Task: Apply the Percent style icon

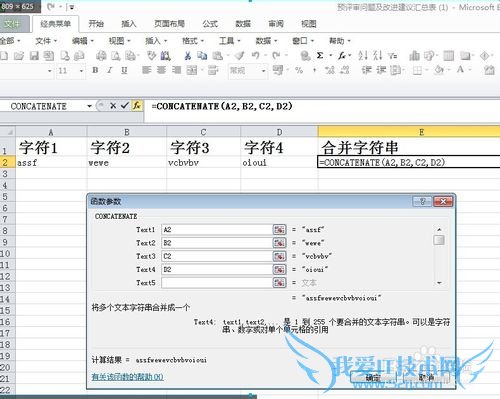Action: coord(299,70)
